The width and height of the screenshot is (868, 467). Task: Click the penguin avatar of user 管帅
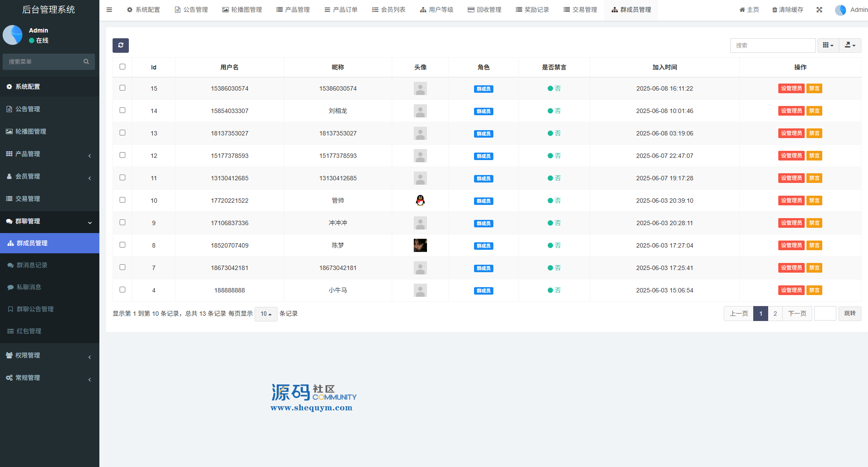click(x=420, y=201)
